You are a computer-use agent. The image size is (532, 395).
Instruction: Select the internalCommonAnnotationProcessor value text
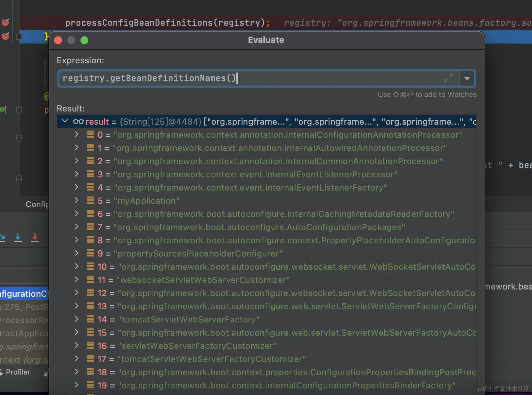pos(278,161)
